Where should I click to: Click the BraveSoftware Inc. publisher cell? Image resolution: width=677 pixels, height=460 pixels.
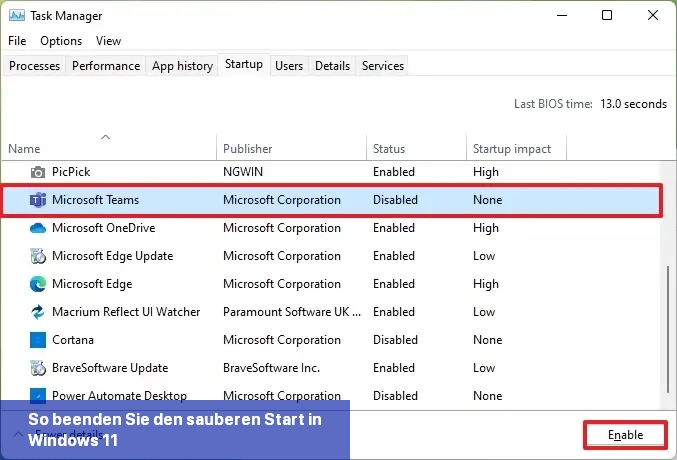click(271, 368)
